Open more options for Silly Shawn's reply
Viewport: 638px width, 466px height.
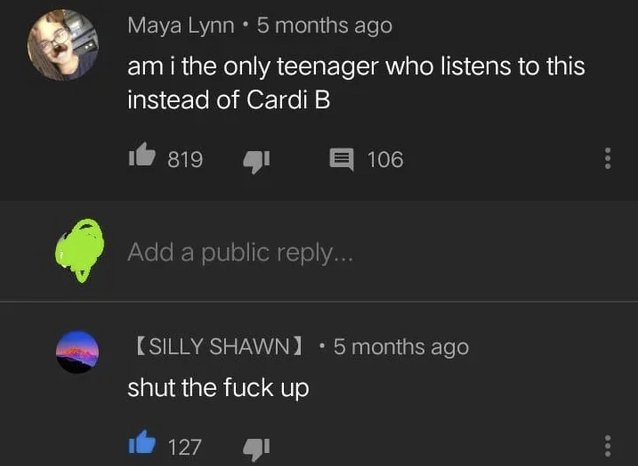[x=607, y=446]
